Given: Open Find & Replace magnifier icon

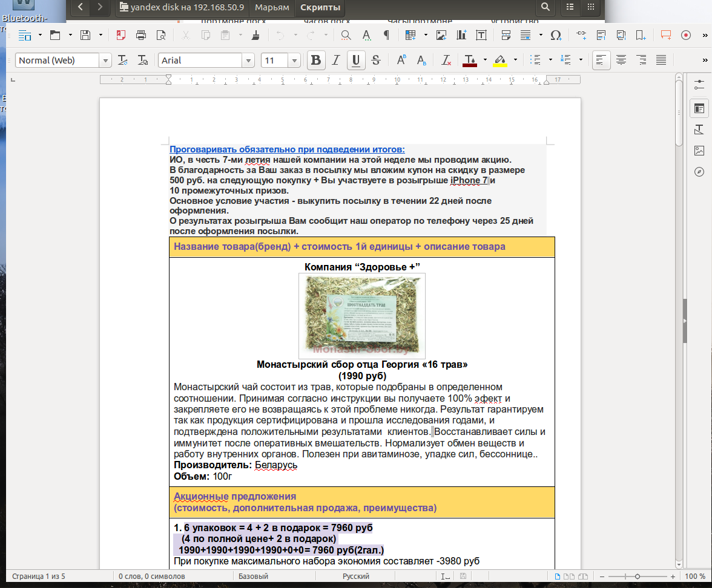Looking at the screenshot, I should coord(346,35).
